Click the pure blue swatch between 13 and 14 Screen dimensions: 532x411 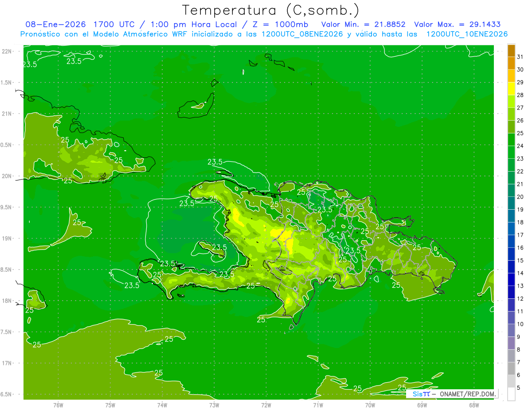511,280
